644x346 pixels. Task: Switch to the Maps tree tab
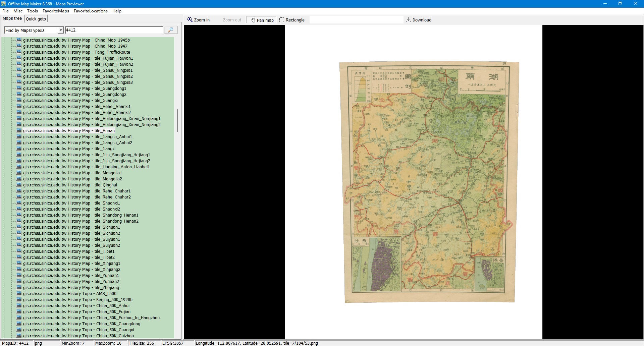(x=12, y=18)
